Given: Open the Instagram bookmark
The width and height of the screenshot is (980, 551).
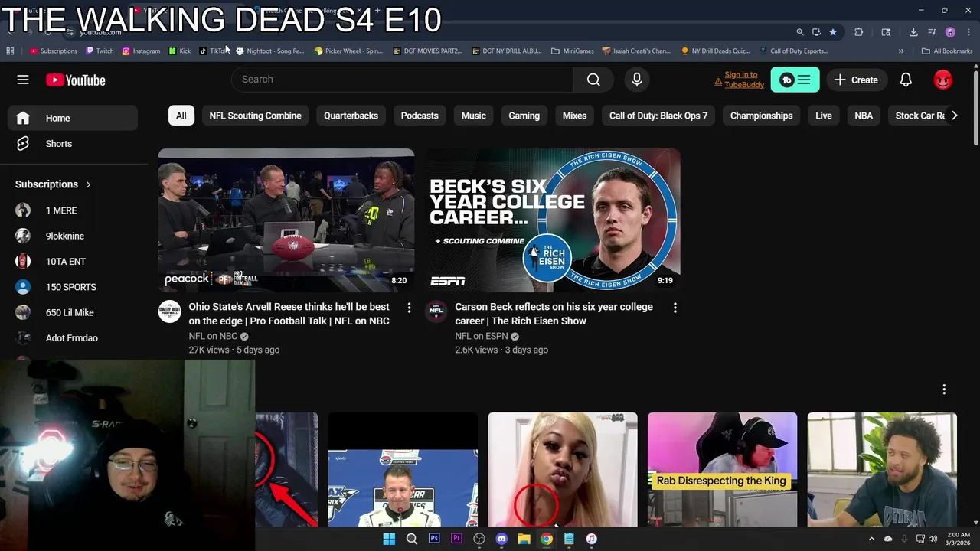Looking at the screenshot, I should coord(141,51).
